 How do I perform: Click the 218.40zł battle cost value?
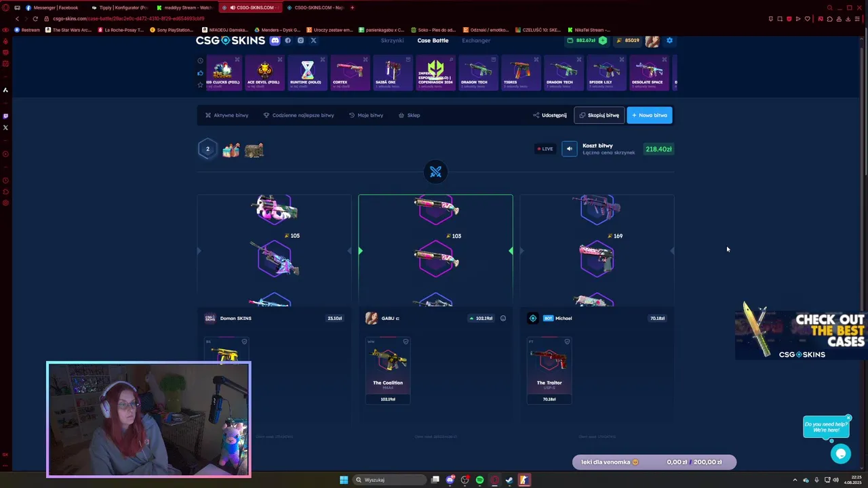658,149
